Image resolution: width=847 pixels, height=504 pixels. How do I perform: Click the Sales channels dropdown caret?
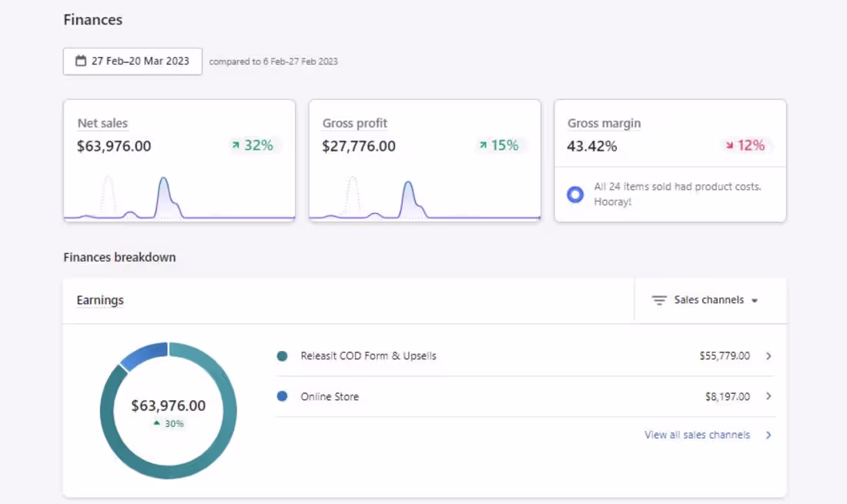[755, 301]
